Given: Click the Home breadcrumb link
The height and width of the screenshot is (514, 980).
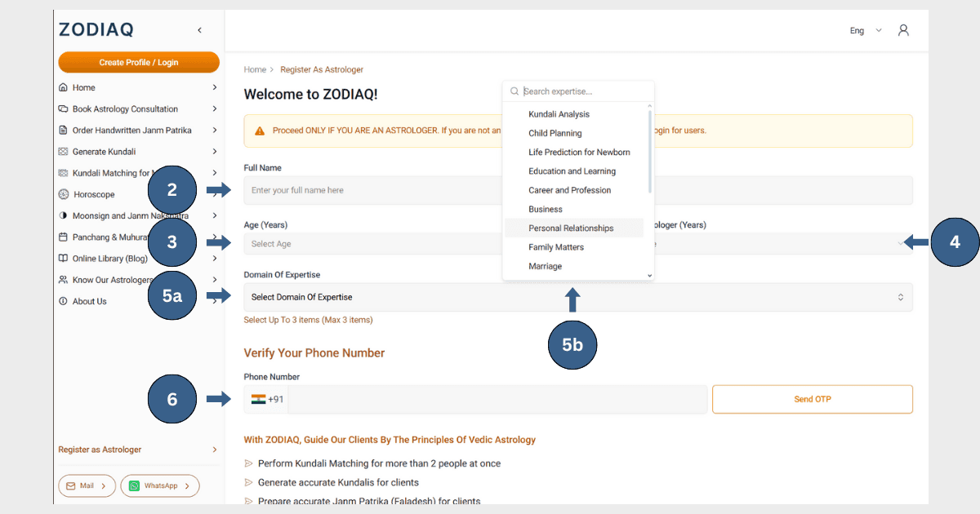Looking at the screenshot, I should tap(255, 69).
